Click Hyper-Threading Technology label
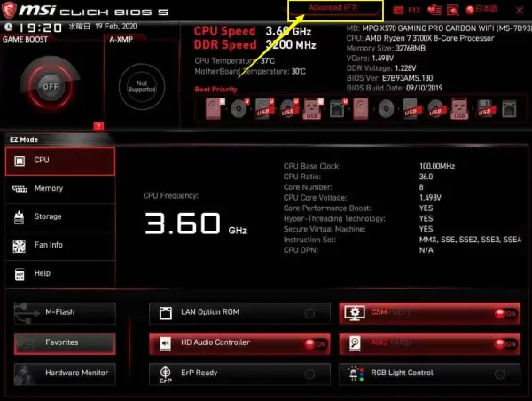532x401 pixels. point(334,218)
